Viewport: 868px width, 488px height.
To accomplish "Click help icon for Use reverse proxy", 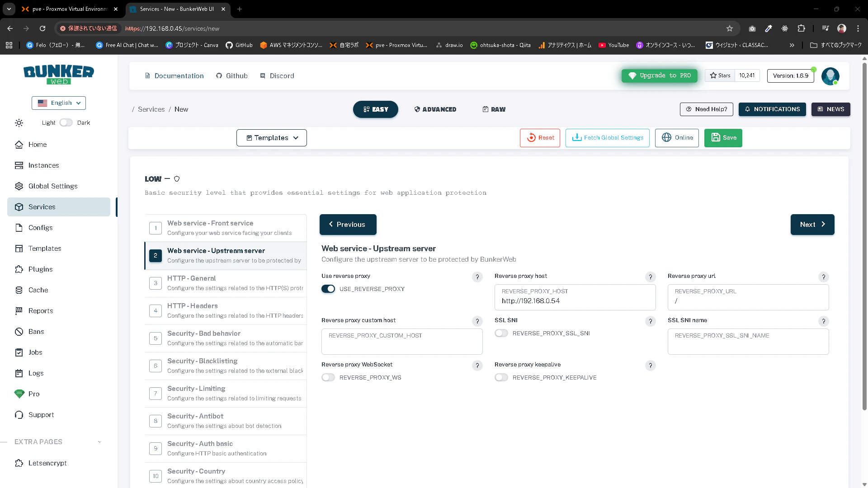I will [x=477, y=277].
